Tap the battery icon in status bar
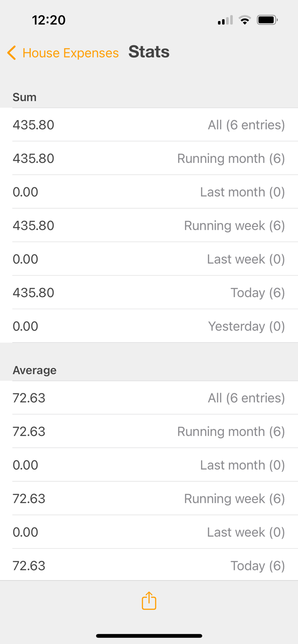The height and width of the screenshot is (644, 298). pyautogui.click(x=267, y=20)
